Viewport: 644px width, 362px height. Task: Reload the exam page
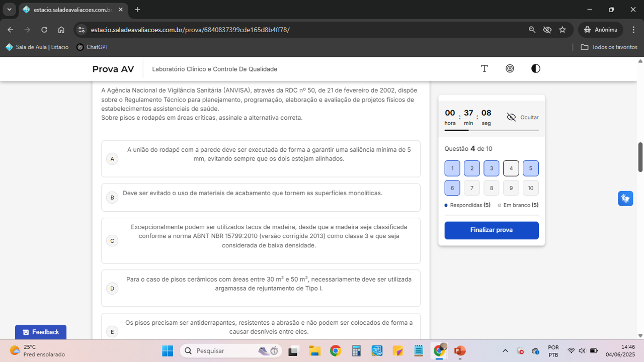(x=44, y=30)
